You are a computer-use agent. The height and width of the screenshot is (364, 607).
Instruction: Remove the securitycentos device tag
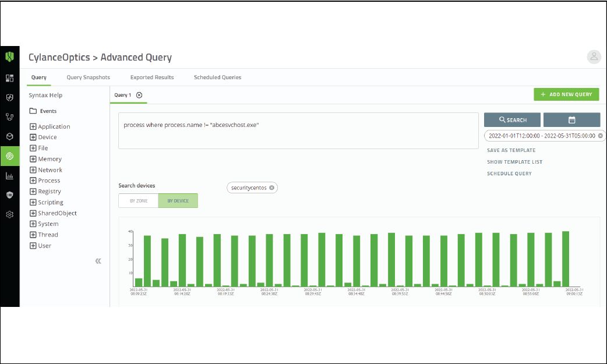[x=272, y=188]
